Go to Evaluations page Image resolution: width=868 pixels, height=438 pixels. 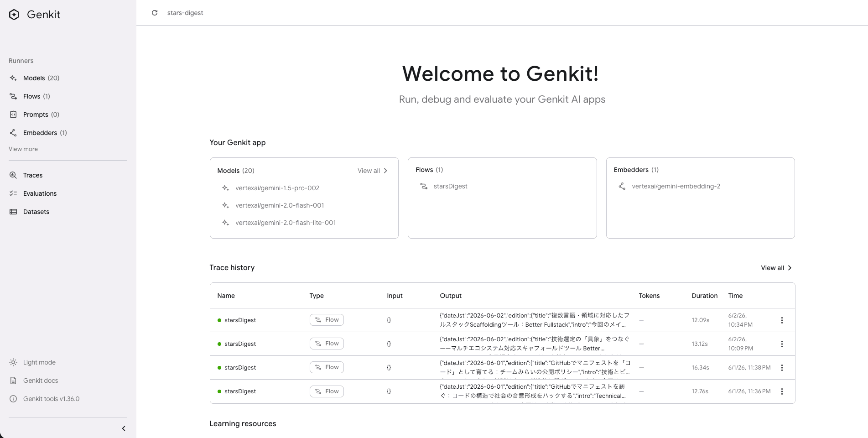point(40,193)
